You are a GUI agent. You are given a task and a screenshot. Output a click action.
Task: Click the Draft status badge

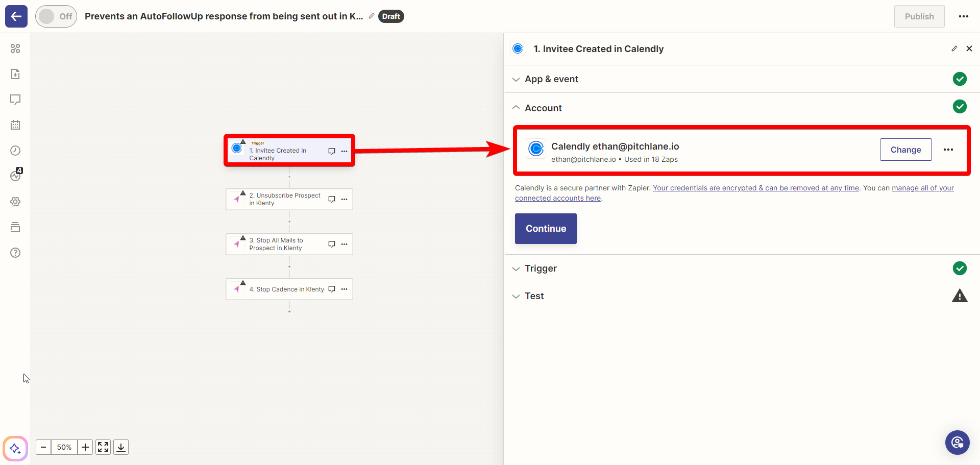391,16
